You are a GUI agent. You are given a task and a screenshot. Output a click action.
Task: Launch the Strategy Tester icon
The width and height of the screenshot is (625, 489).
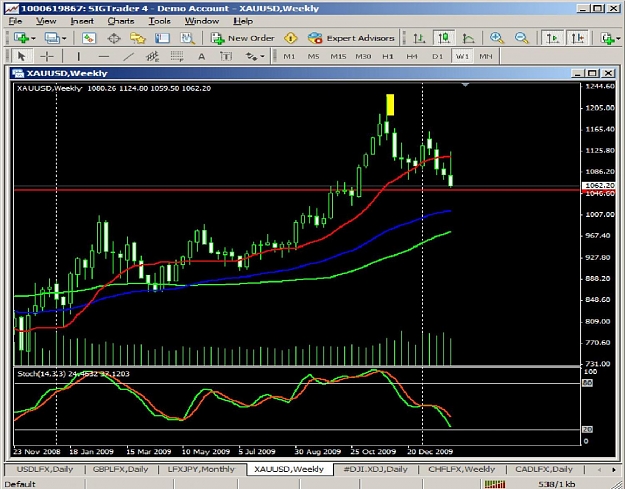(x=187, y=38)
